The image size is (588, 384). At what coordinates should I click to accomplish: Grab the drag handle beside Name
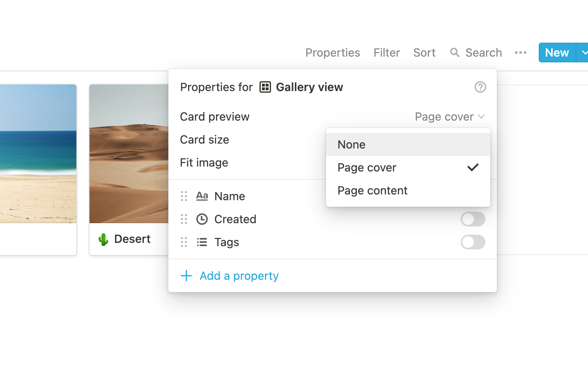[184, 196]
